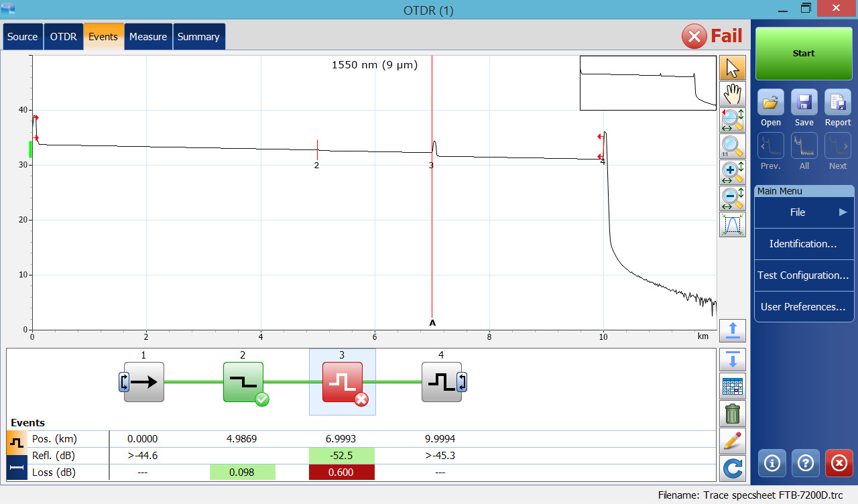Activate the hand pan tool
858x504 pixels.
click(x=733, y=94)
